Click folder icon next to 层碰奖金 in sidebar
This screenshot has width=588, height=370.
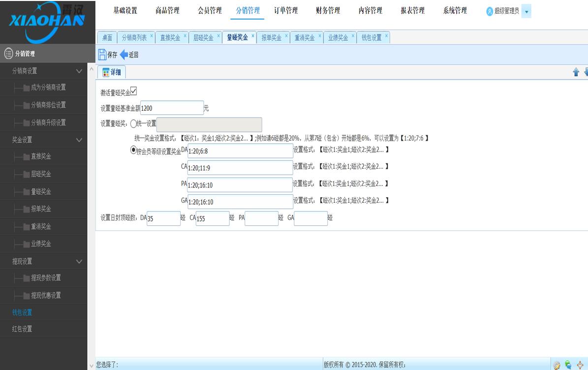click(27, 174)
